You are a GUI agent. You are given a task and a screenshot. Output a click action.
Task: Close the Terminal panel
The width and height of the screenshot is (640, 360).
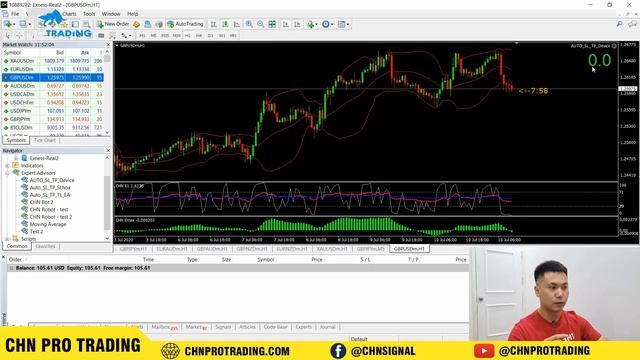3,258
